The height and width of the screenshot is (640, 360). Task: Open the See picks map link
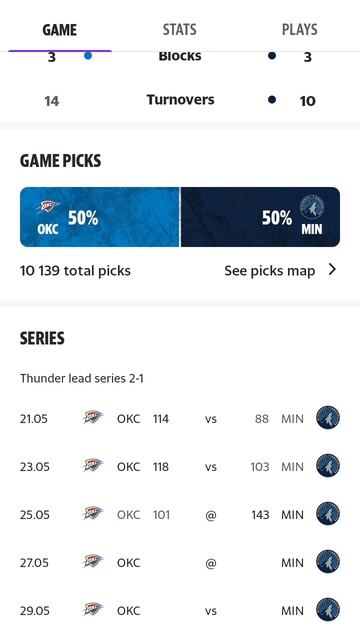(270, 271)
